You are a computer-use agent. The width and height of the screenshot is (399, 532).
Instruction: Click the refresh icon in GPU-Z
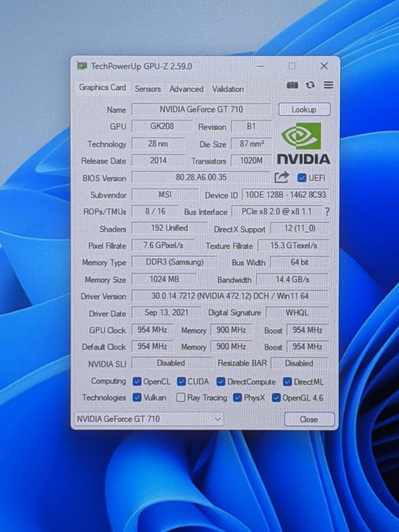pyautogui.click(x=310, y=85)
